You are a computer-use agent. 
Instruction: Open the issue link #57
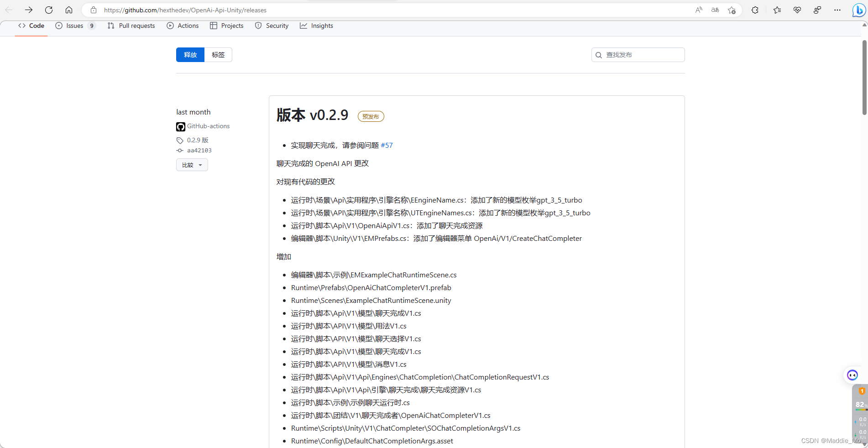tap(387, 145)
